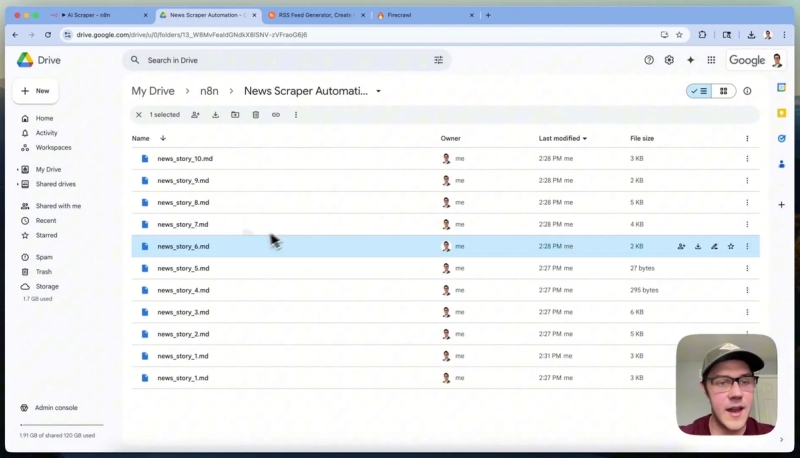
Task: Click the New button
Action: click(35, 91)
